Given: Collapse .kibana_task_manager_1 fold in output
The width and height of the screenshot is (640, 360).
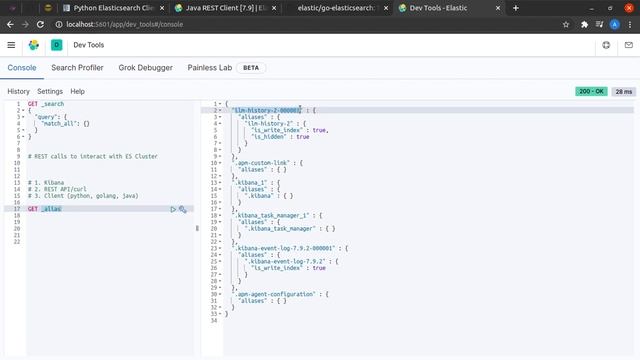Looking at the screenshot, I should (x=220, y=216).
